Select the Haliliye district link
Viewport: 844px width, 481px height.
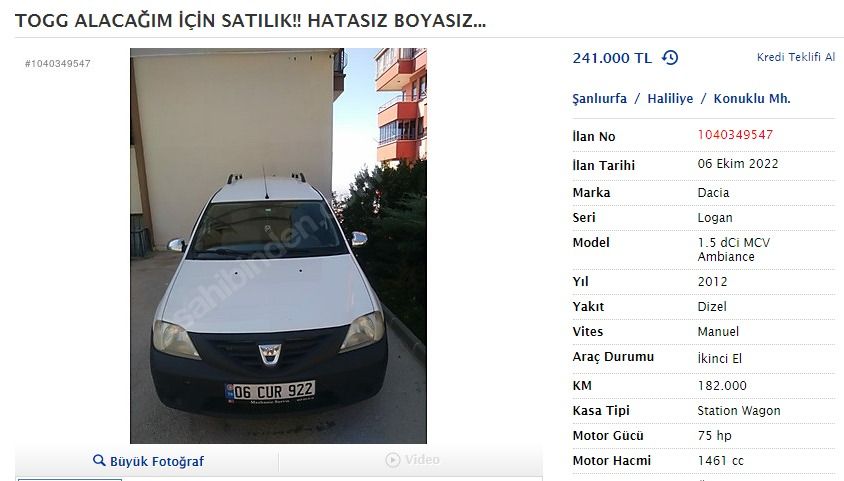pos(670,99)
